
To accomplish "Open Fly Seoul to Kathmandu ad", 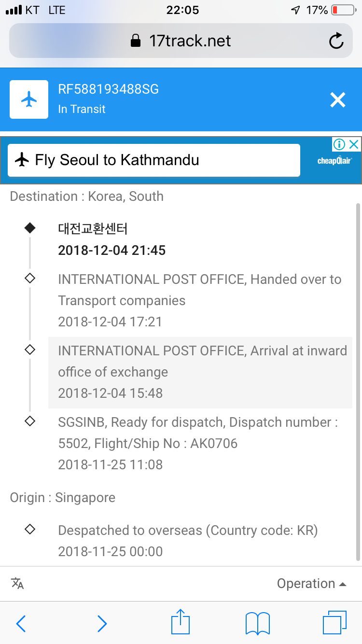I will click(x=153, y=160).
